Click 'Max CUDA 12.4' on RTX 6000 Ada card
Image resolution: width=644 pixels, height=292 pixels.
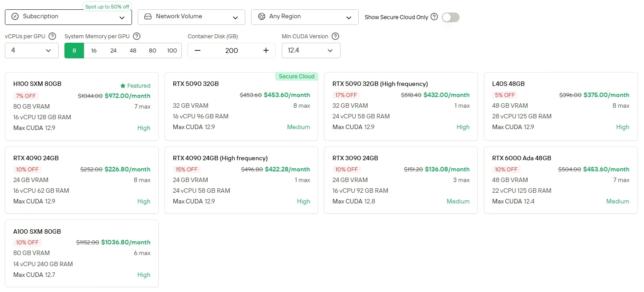click(x=513, y=201)
